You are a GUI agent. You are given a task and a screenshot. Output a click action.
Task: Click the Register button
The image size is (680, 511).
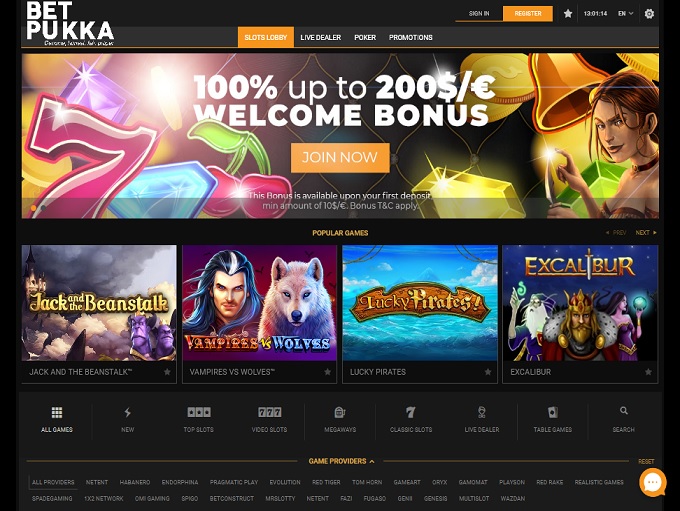[x=528, y=13]
